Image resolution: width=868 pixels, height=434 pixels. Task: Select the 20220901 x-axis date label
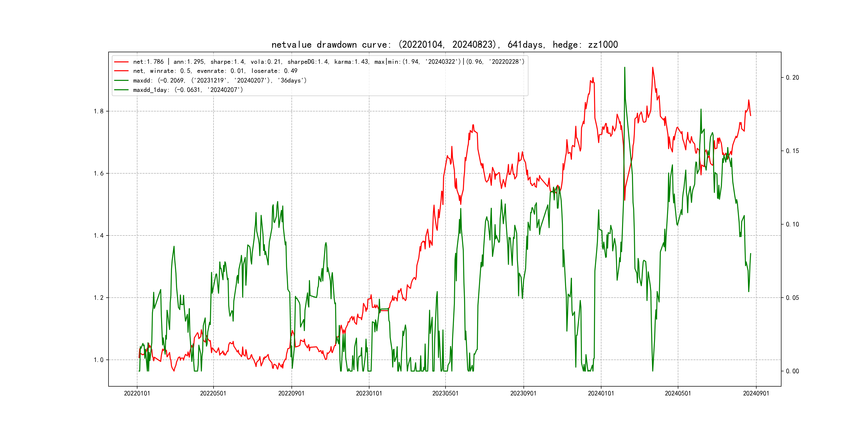point(291,394)
